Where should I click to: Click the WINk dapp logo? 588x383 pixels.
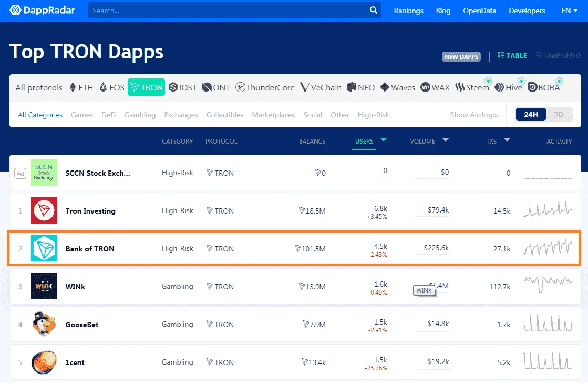[44, 286]
